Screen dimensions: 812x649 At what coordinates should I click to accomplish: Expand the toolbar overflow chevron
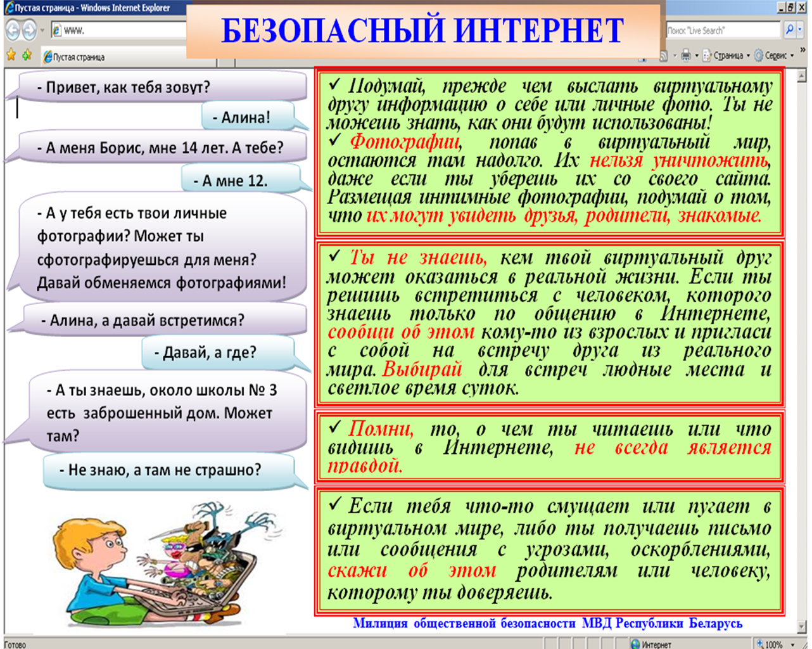[x=803, y=51]
